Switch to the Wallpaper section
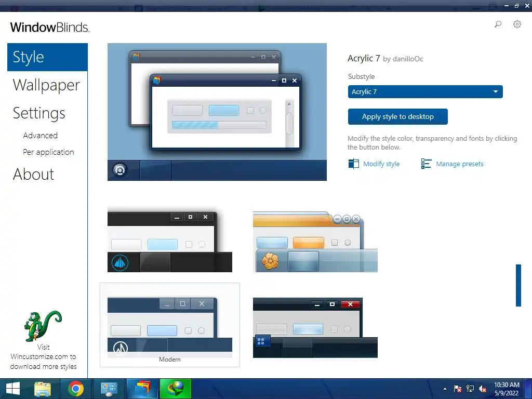 pos(46,85)
